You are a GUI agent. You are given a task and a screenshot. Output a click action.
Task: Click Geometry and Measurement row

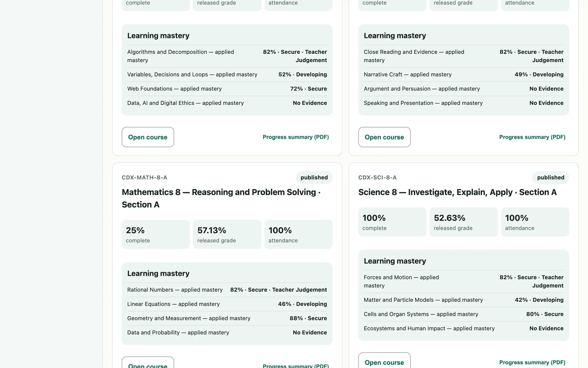pos(227,318)
